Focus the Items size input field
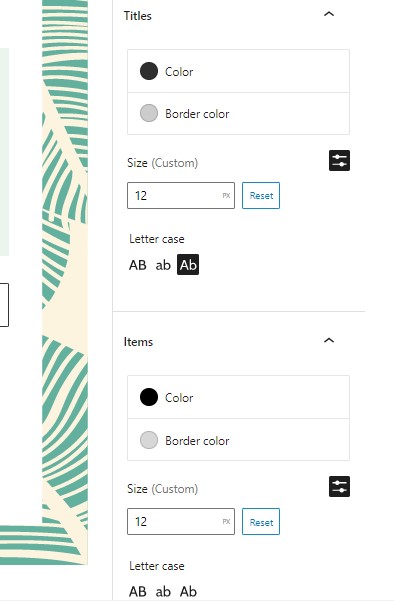The image size is (394, 601). [181, 522]
